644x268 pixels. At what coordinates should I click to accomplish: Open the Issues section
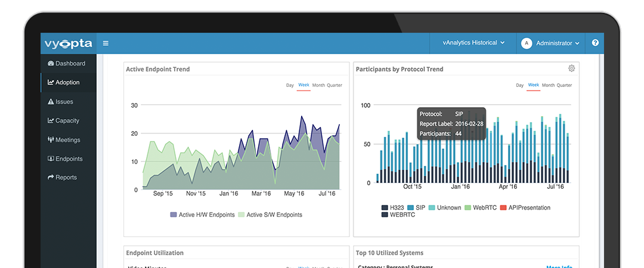69,102
